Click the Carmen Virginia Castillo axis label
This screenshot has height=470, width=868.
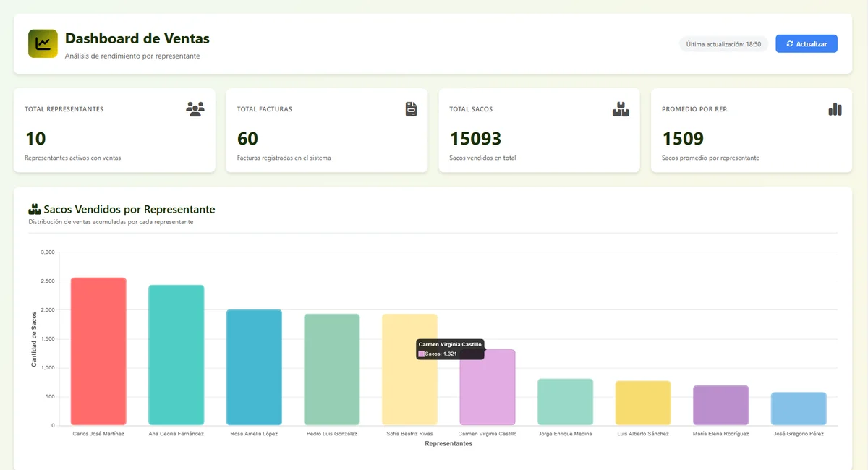point(488,434)
